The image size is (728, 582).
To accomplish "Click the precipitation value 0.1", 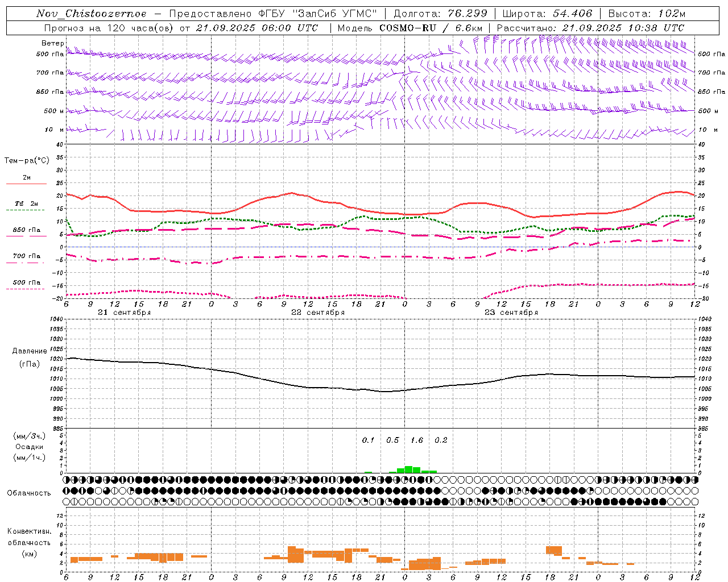I will coord(369,440).
